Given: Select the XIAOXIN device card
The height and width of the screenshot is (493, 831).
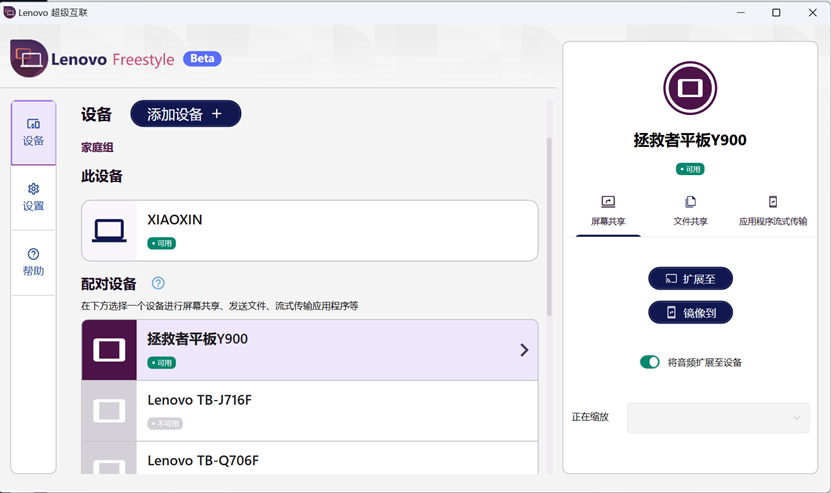Looking at the screenshot, I should [x=310, y=231].
